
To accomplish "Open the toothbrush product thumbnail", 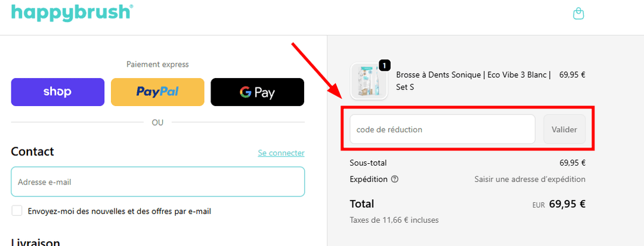I will (365, 81).
